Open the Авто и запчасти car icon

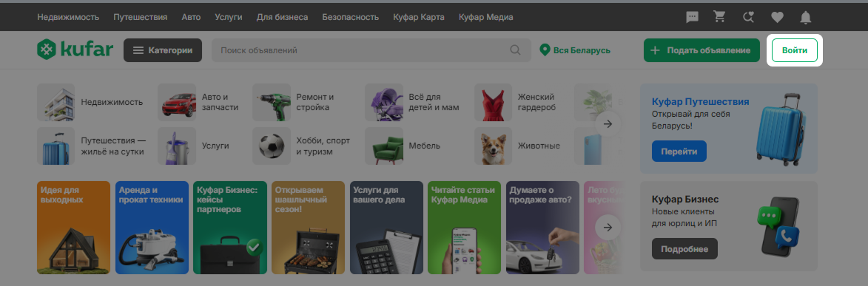click(x=177, y=102)
